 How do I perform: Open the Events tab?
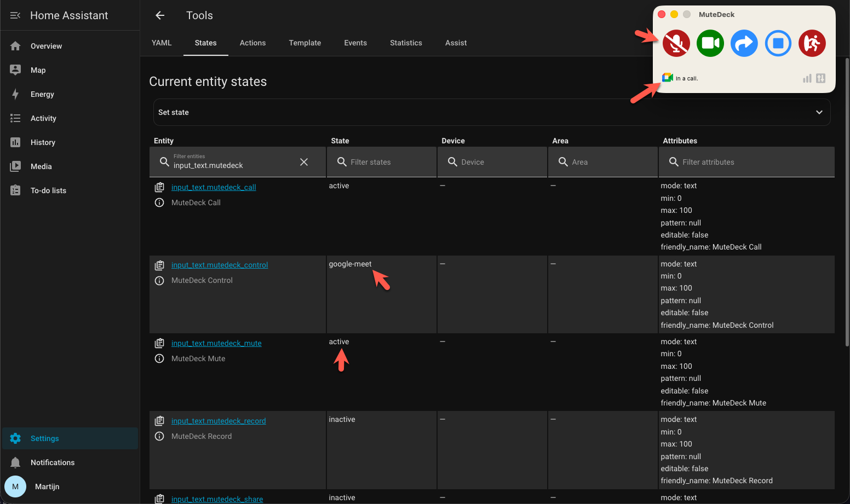(355, 43)
